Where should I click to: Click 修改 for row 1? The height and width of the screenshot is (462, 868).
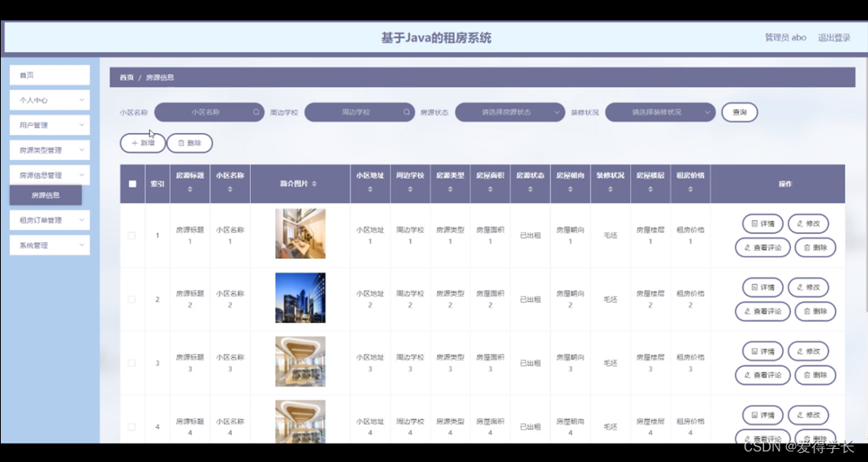coord(808,224)
